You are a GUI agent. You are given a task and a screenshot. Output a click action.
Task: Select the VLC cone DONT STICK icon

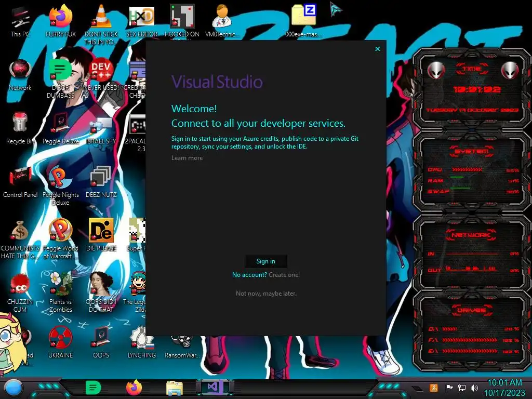tap(101, 24)
